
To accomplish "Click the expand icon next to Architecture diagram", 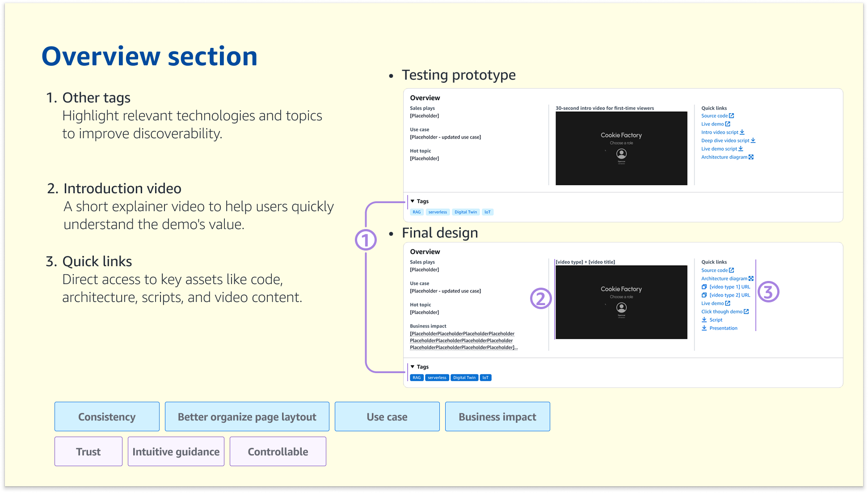I will click(x=751, y=157).
